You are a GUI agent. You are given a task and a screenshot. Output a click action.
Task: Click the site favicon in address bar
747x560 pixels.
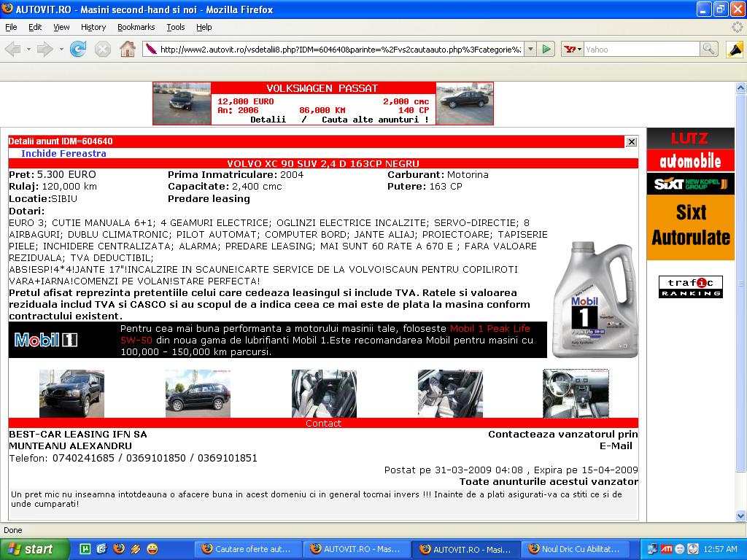(152, 49)
